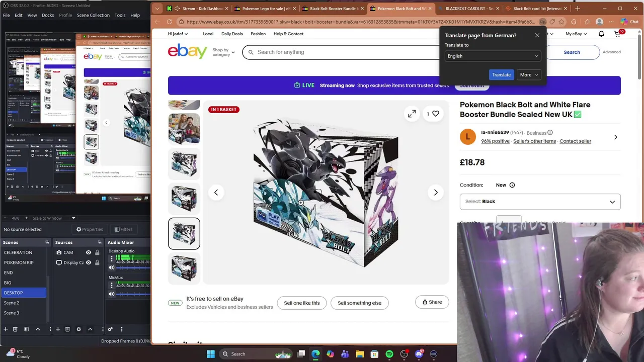
Task: Hide the CAM source with eye icon
Action: pyautogui.click(x=89, y=252)
